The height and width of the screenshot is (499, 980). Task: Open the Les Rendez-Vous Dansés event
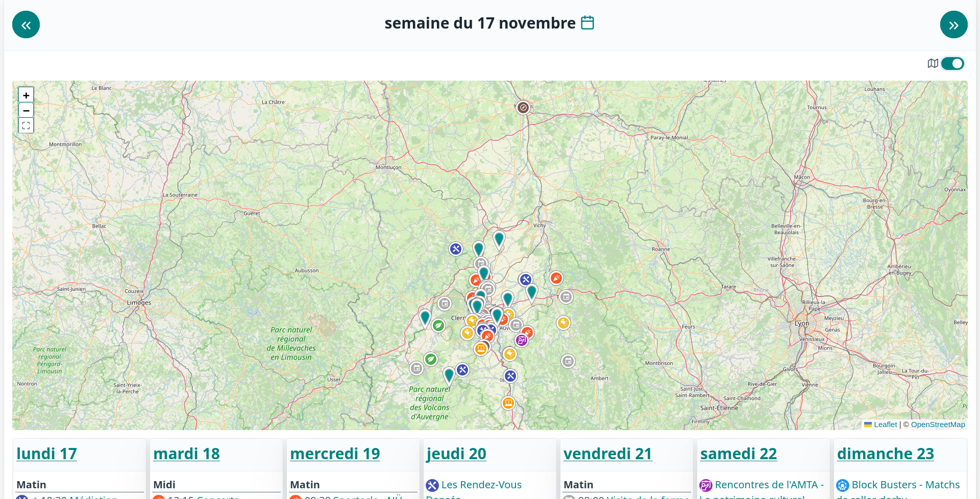pos(481,485)
